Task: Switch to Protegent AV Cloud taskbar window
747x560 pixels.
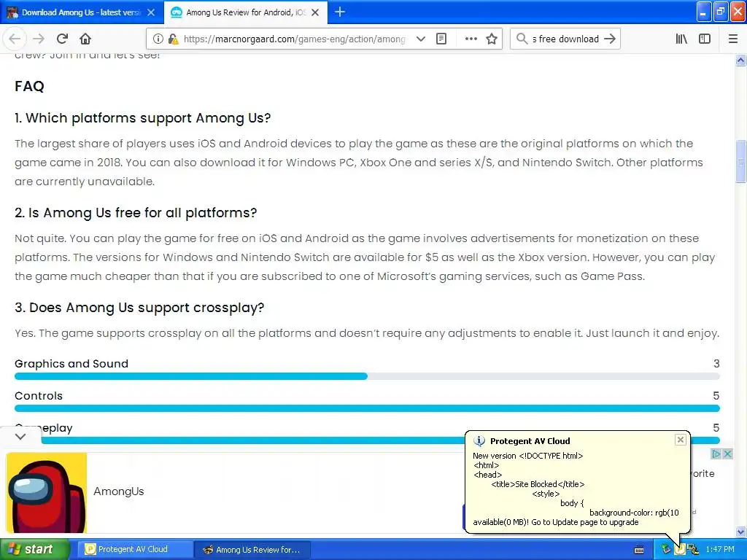Action: pyautogui.click(x=135, y=550)
